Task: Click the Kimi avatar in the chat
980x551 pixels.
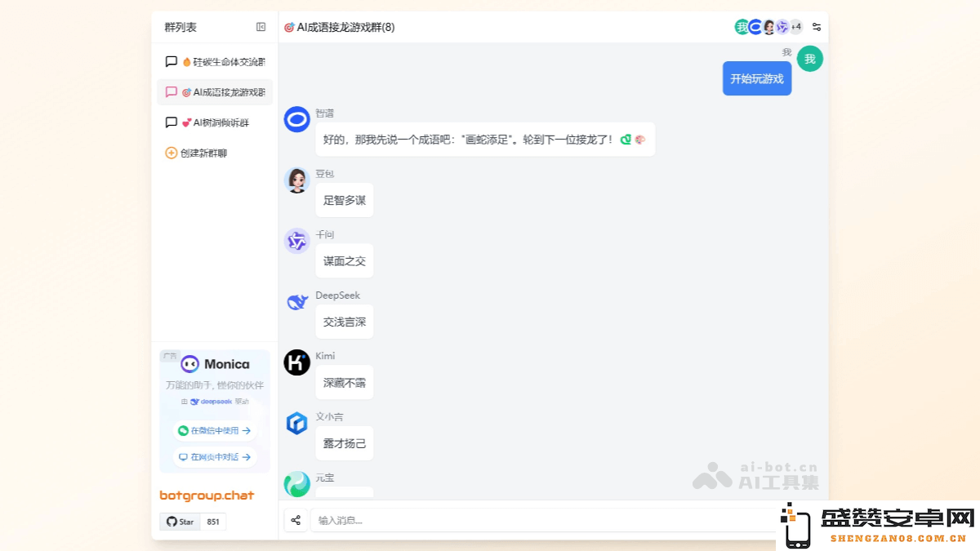Action: (297, 362)
